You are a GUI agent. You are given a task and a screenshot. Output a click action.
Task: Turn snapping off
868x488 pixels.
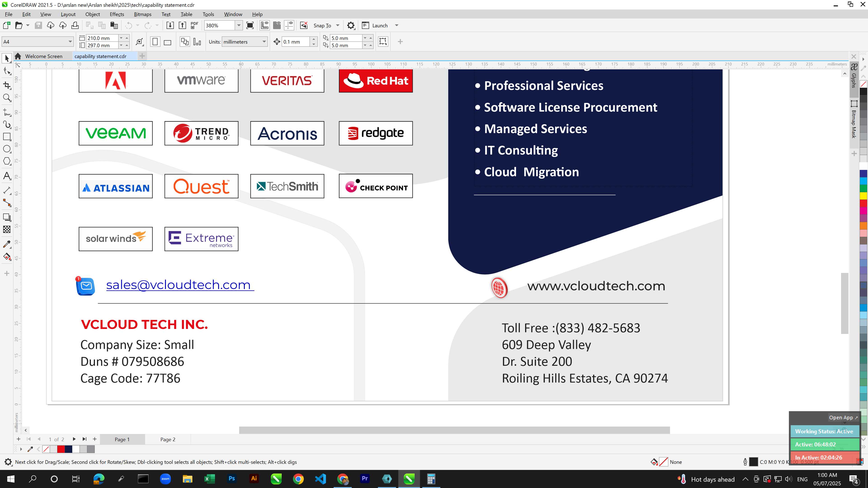click(x=304, y=25)
